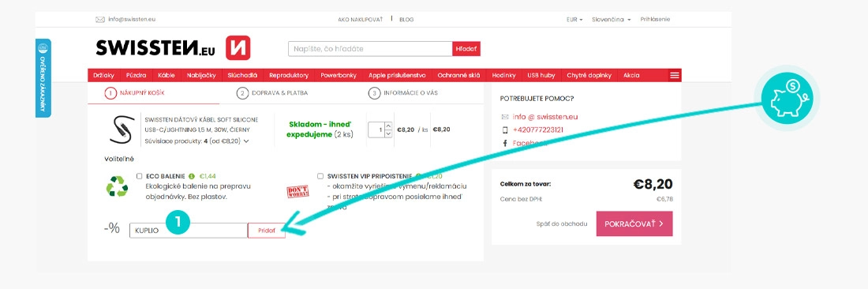
Task: Follow the Späť do obchodu link
Action: [x=561, y=224]
